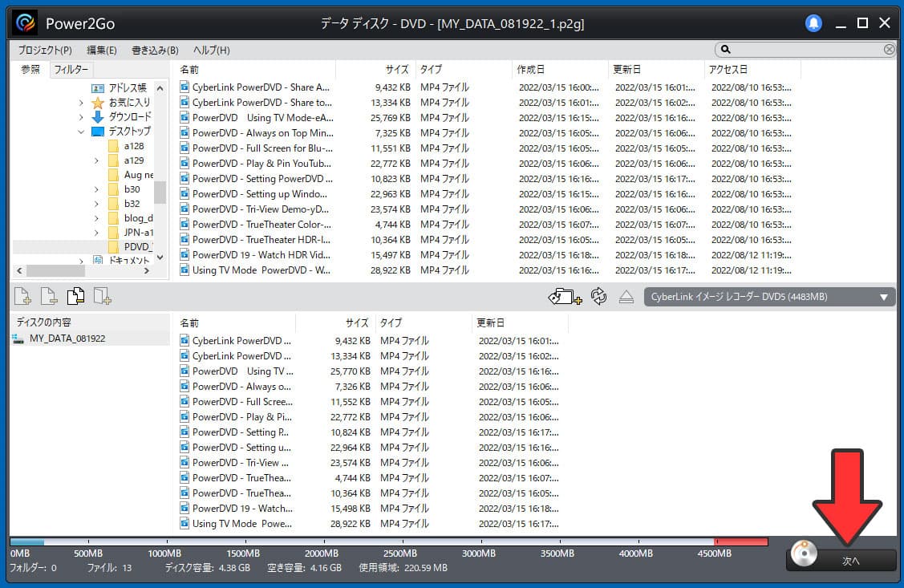Click the folder tree horizontal scrollbar thumb
Viewport: 904px width, 588px height.
click(x=56, y=270)
